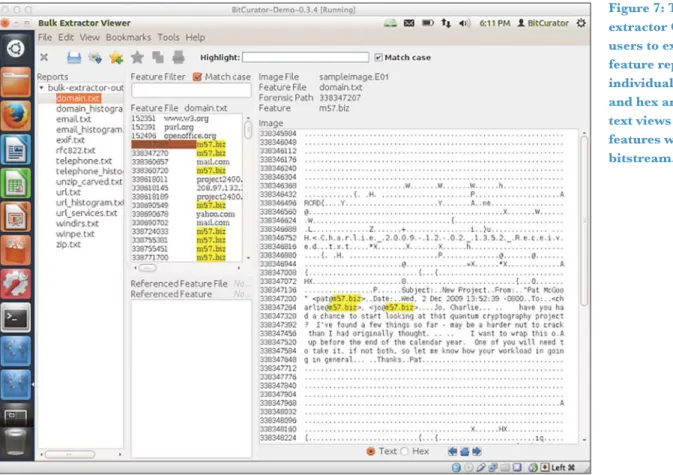Open the system gear menu in top panel
Screen dimensions: 673x475
coord(581,23)
